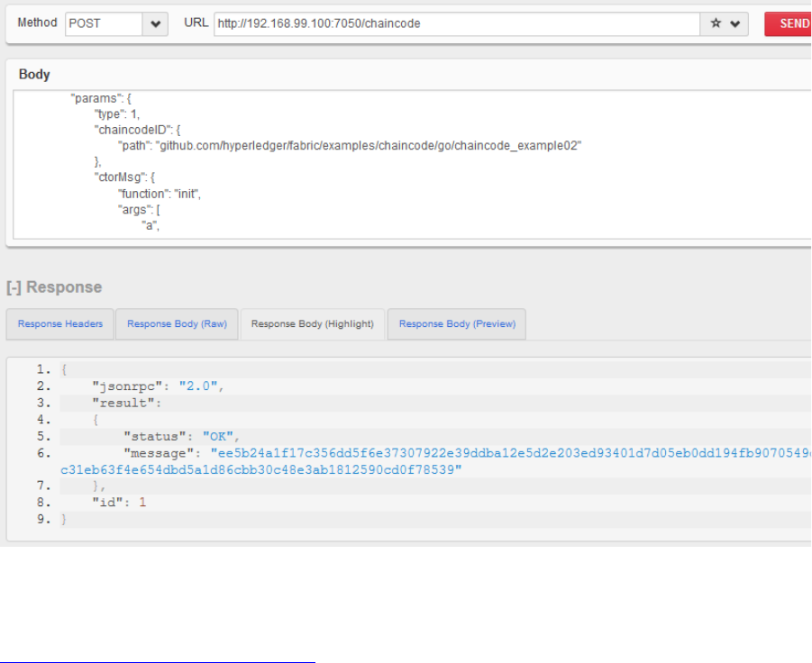Click the URL input field
The image size is (812, 663).
point(457,23)
